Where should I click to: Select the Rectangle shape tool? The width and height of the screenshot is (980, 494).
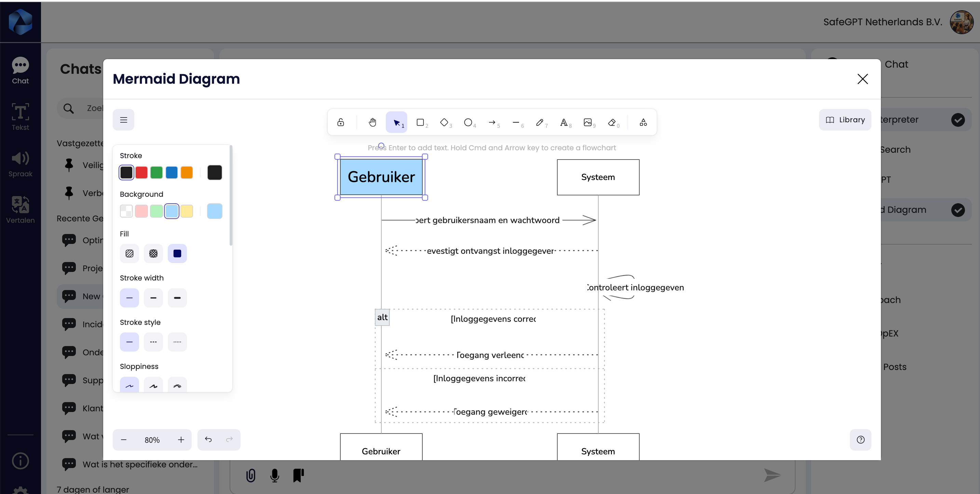[420, 122]
